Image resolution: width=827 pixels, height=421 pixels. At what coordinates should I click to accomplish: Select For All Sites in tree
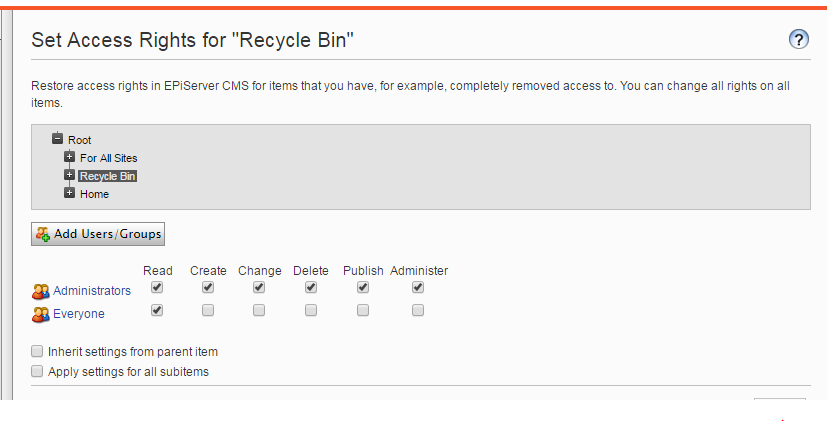click(x=109, y=158)
